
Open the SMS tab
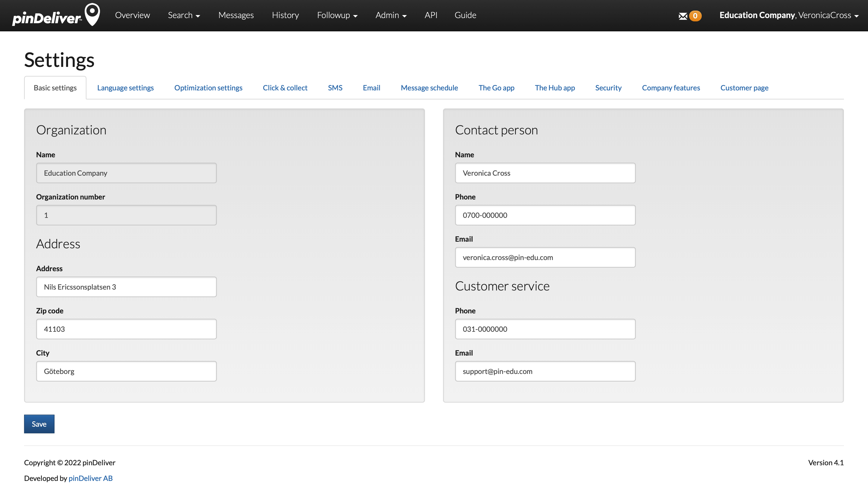click(x=335, y=88)
